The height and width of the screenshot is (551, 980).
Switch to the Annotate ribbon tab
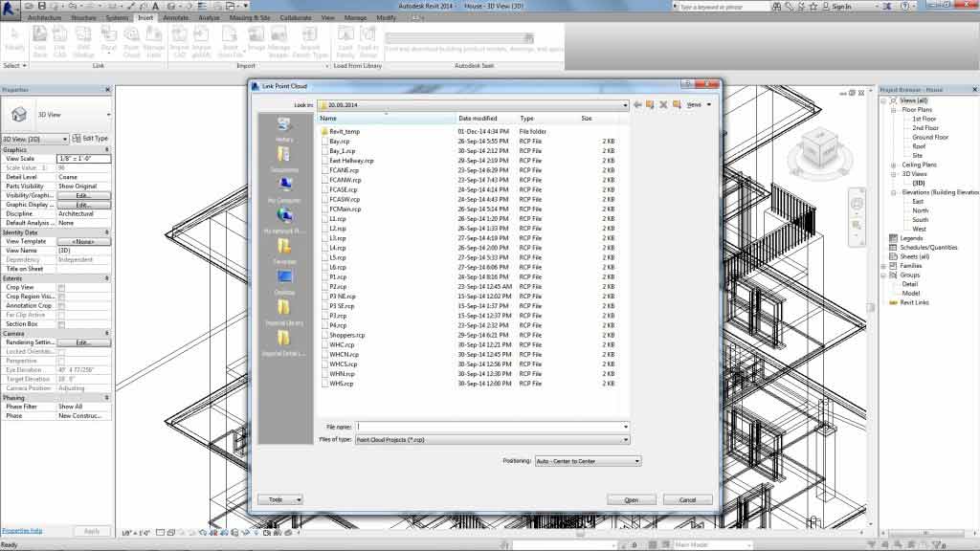(176, 18)
